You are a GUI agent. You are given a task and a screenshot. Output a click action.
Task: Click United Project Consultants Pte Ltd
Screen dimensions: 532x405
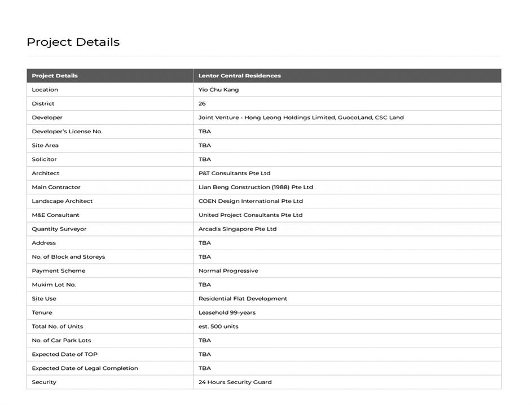[250, 215]
